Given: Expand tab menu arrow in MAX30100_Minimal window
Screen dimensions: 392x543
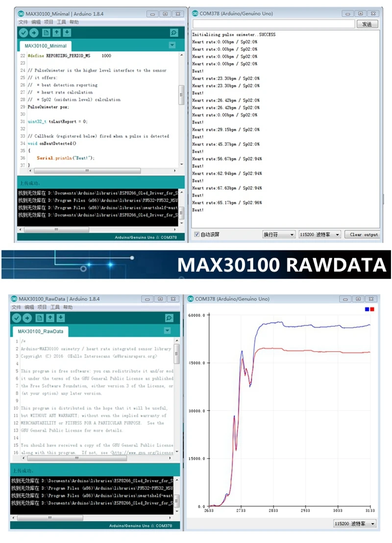Looking at the screenshot, I should [172, 45].
